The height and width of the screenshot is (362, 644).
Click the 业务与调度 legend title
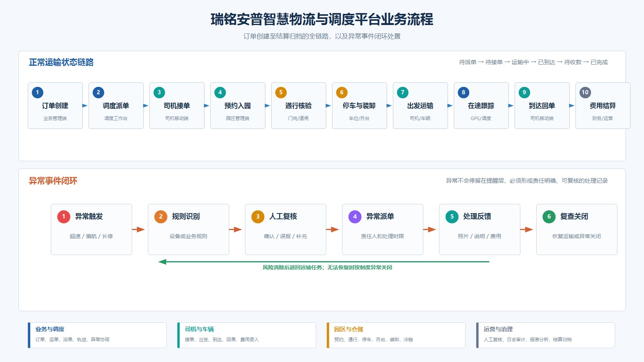pos(50,329)
